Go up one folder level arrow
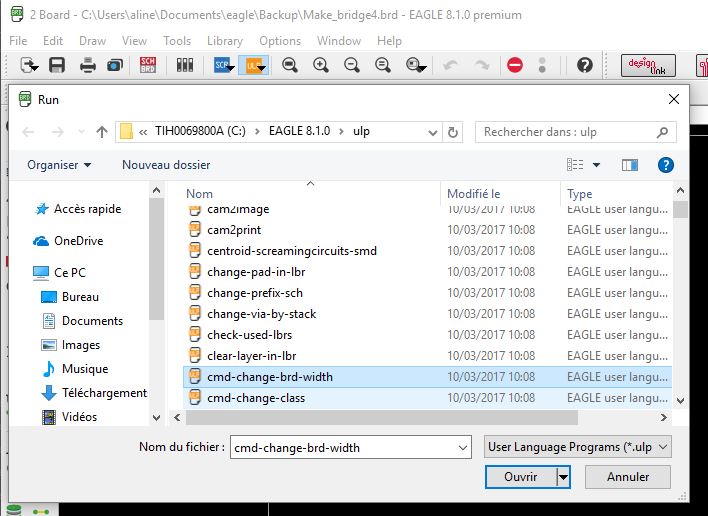The width and height of the screenshot is (708, 516). [x=102, y=132]
